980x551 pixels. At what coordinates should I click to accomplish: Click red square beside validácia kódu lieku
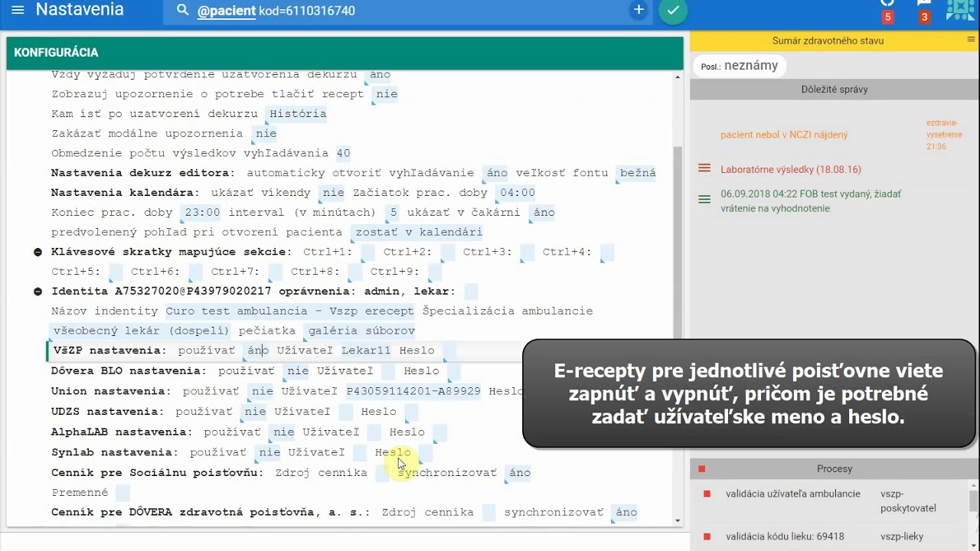tap(707, 537)
